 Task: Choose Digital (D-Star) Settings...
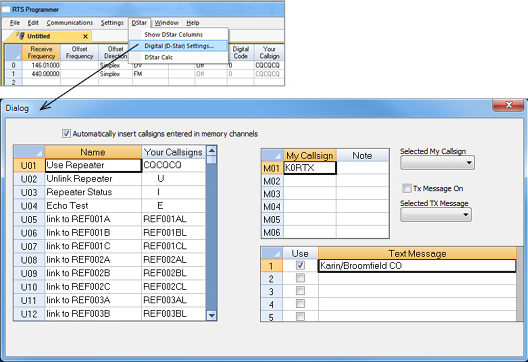pyautogui.click(x=179, y=46)
